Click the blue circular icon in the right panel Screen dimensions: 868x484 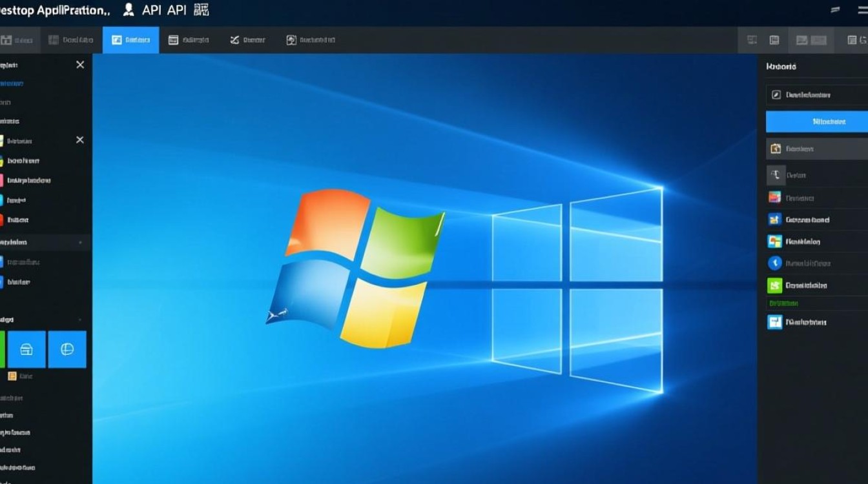774,263
